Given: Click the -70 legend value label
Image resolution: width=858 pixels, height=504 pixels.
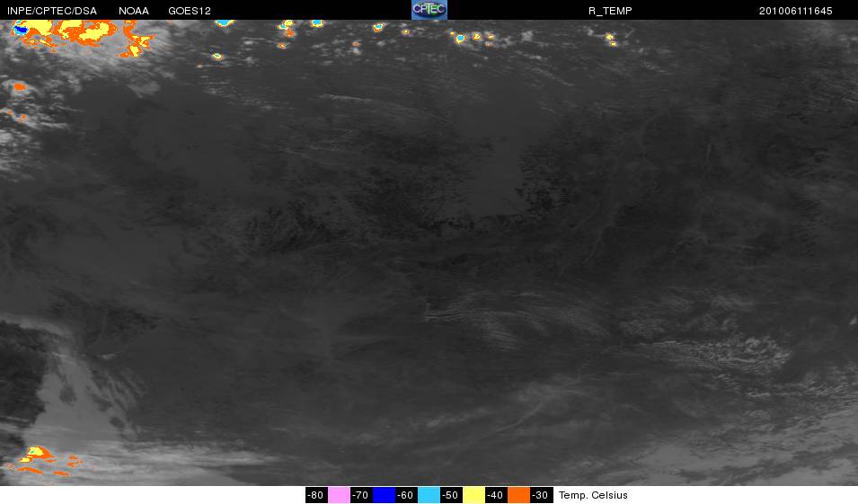Looking at the screenshot, I should tap(360, 495).
